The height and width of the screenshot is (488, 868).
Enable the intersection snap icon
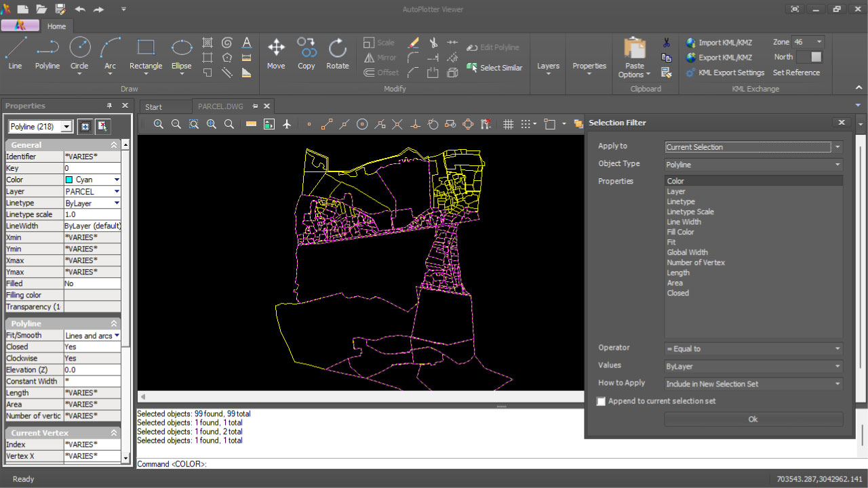[x=397, y=124]
